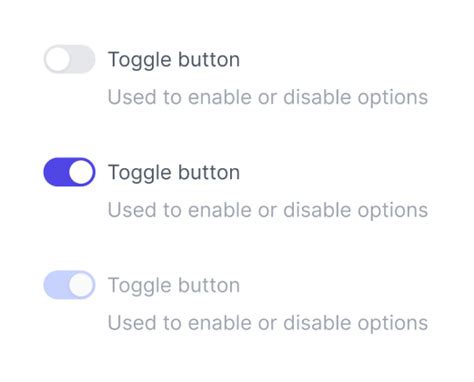The image size is (474, 382).
Task: Click the white knob of the solid purple toggle
Action: tap(81, 172)
